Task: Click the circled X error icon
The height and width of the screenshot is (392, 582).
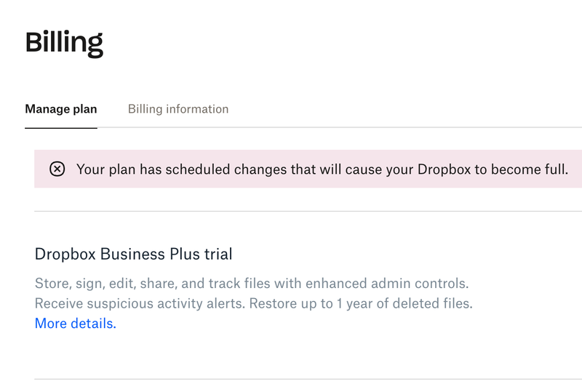Action: pyautogui.click(x=57, y=169)
